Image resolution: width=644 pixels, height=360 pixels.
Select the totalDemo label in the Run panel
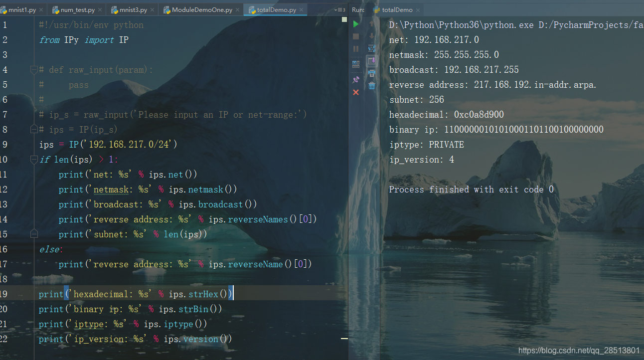397,9
